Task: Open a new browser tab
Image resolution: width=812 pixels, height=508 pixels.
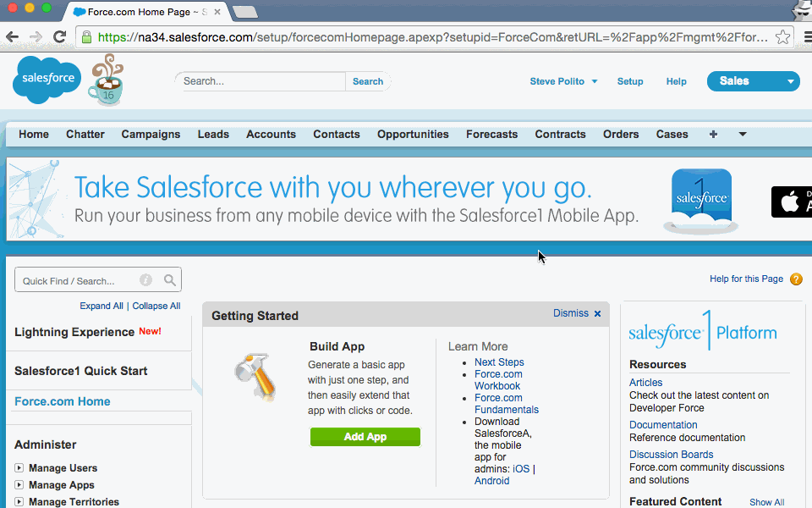Action: (x=245, y=12)
